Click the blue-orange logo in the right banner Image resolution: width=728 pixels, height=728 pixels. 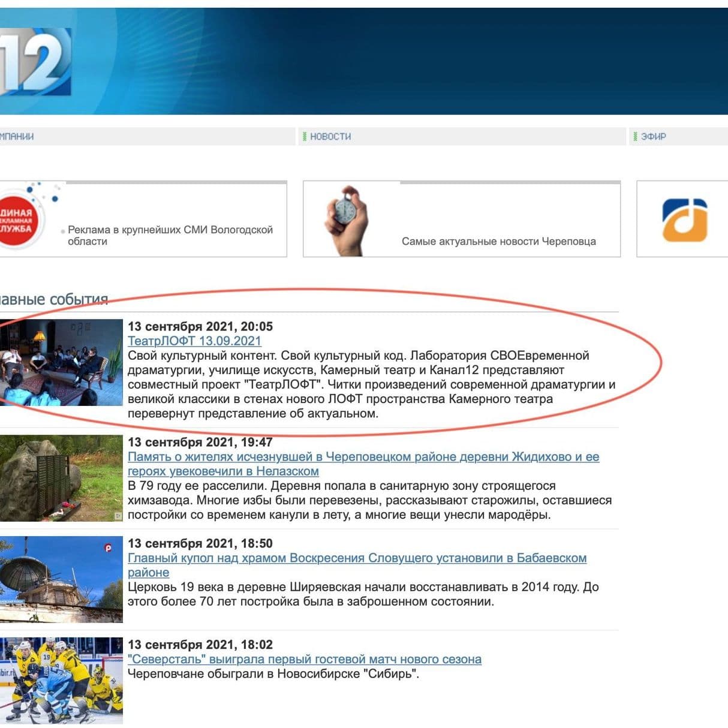[x=685, y=220]
